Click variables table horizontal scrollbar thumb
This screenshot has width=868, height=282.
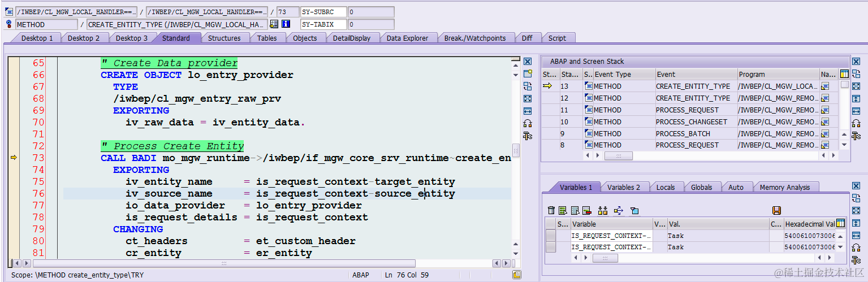click(x=606, y=258)
